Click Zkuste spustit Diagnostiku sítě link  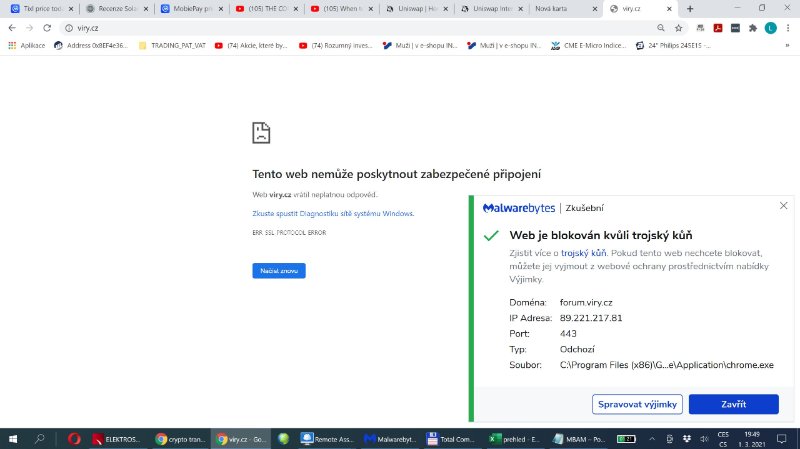click(333, 213)
